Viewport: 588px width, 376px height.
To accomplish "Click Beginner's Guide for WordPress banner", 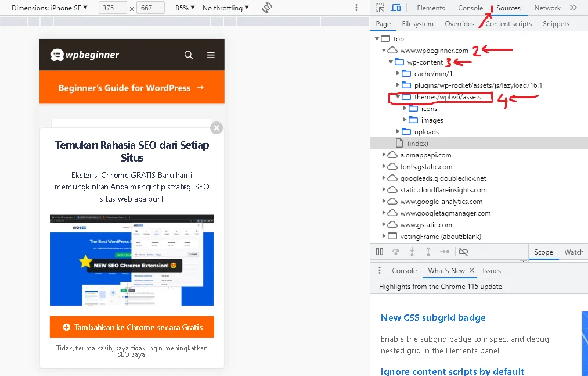I will click(x=132, y=88).
